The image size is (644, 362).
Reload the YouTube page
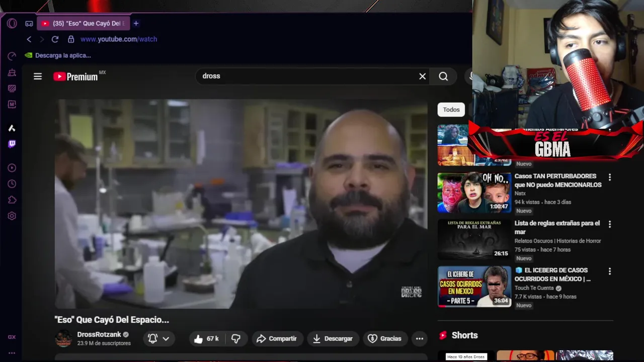pos(55,39)
